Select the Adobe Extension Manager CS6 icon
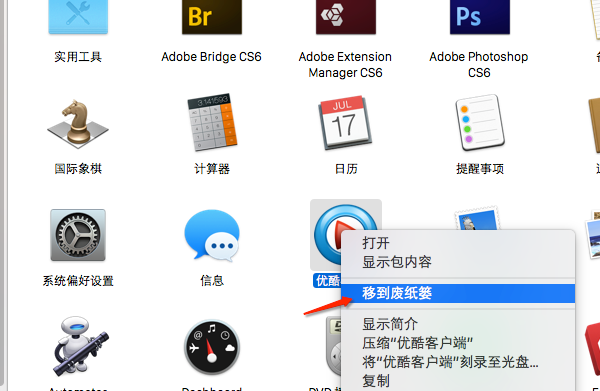This screenshot has height=391, width=600. (346, 17)
